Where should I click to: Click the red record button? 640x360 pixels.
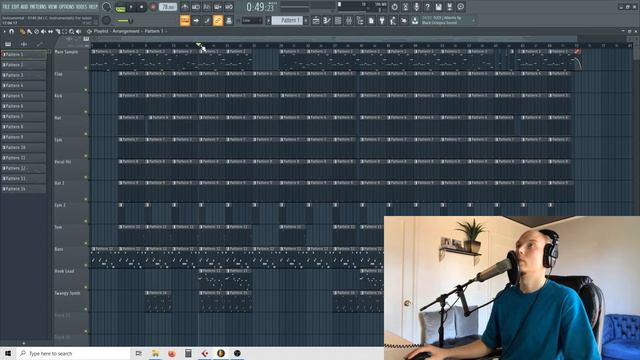(x=153, y=7)
